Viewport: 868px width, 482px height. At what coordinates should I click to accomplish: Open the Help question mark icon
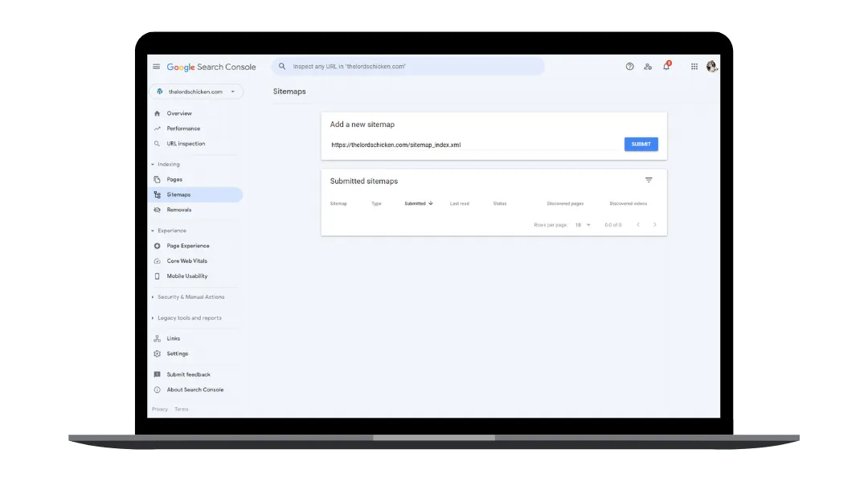(629, 67)
